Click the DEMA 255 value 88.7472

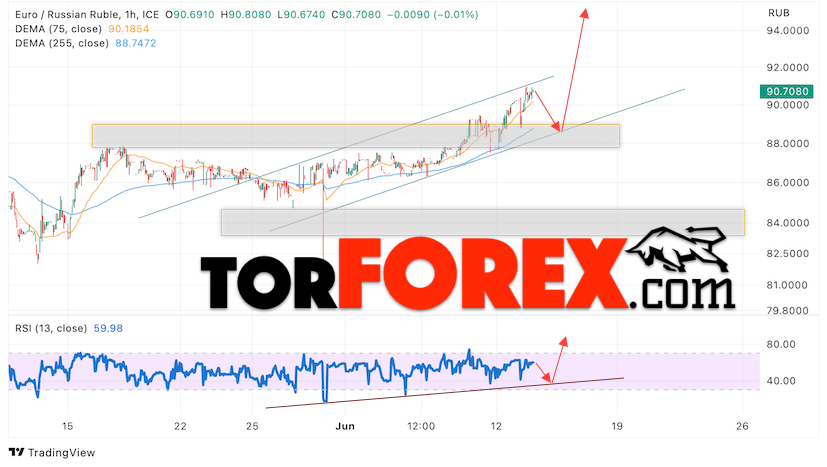136,43
